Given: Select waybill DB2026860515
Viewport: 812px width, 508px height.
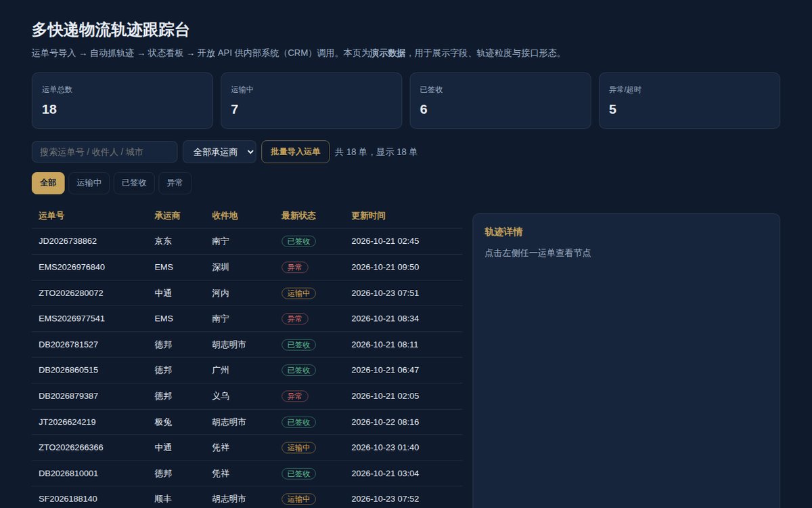Looking at the screenshot, I should pos(247,370).
